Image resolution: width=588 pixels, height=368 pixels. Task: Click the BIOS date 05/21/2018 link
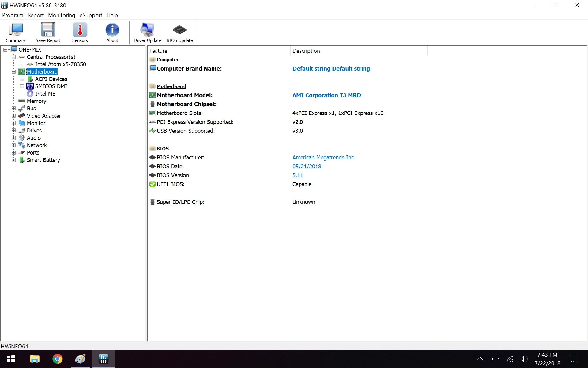click(x=307, y=167)
